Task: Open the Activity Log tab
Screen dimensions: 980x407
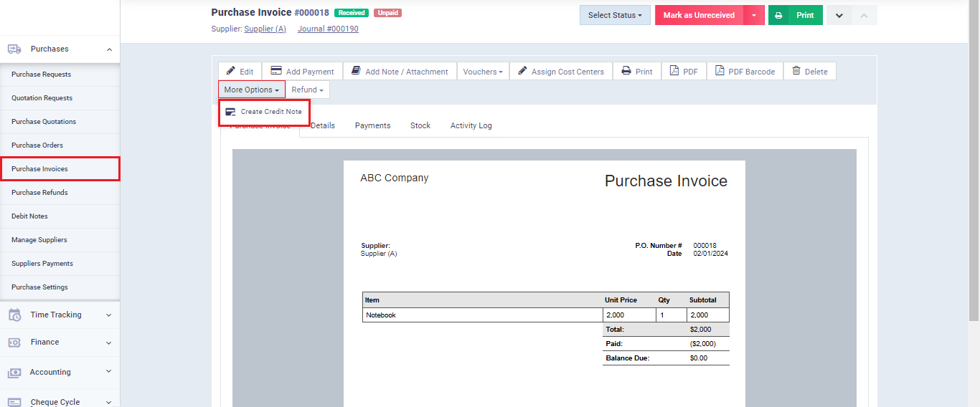Action: [x=471, y=125]
